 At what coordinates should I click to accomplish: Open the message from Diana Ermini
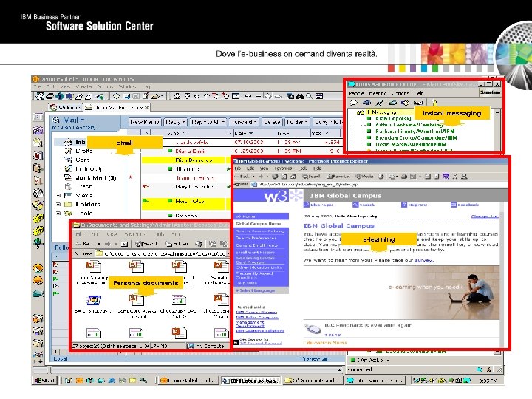[191, 151]
